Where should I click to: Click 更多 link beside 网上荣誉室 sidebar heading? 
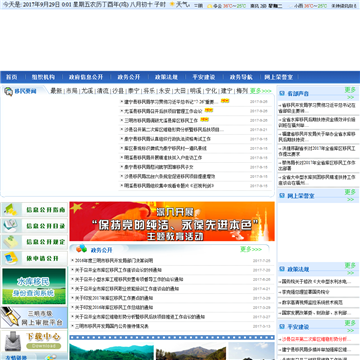click(x=350, y=195)
